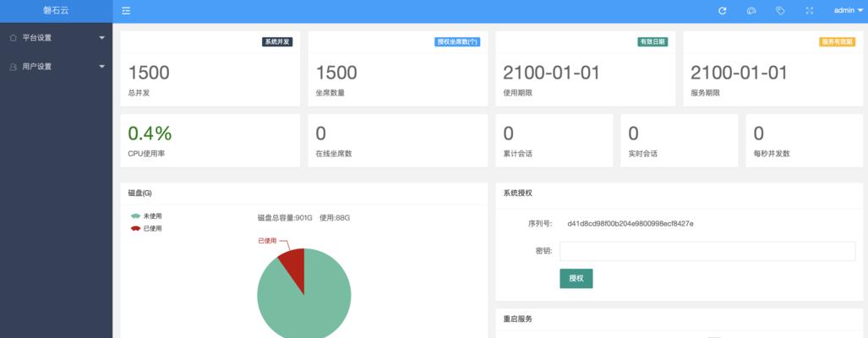Click the 服务有效期 badge
Image resolution: width=868 pixels, height=338 pixels.
(x=837, y=42)
